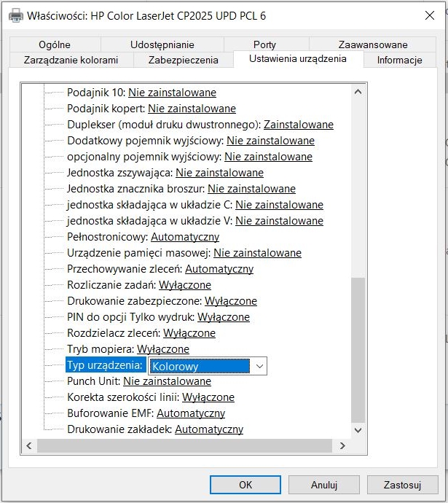448x503 pixels.
Task: Switch to the Zaawansowane tab
Action: (x=373, y=44)
